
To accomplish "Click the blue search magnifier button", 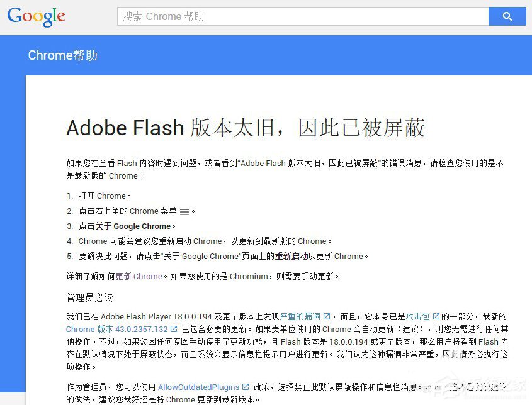I will pyautogui.click(x=507, y=16).
